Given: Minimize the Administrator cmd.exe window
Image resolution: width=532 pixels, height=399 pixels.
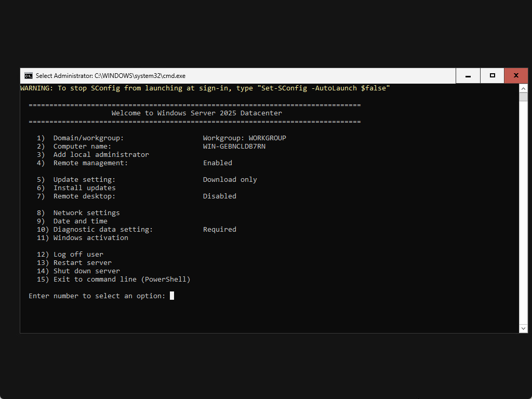Looking at the screenshot, I should (468, 76).
